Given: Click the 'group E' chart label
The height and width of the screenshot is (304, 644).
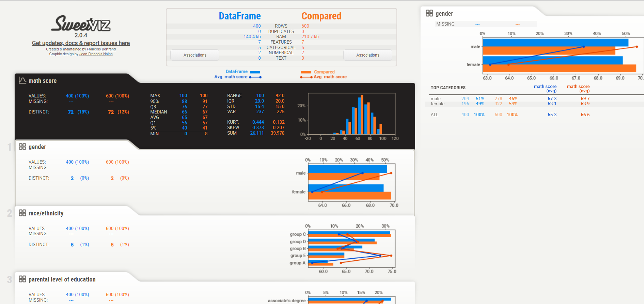Looking at the screenshot, I should click(298, 255).
